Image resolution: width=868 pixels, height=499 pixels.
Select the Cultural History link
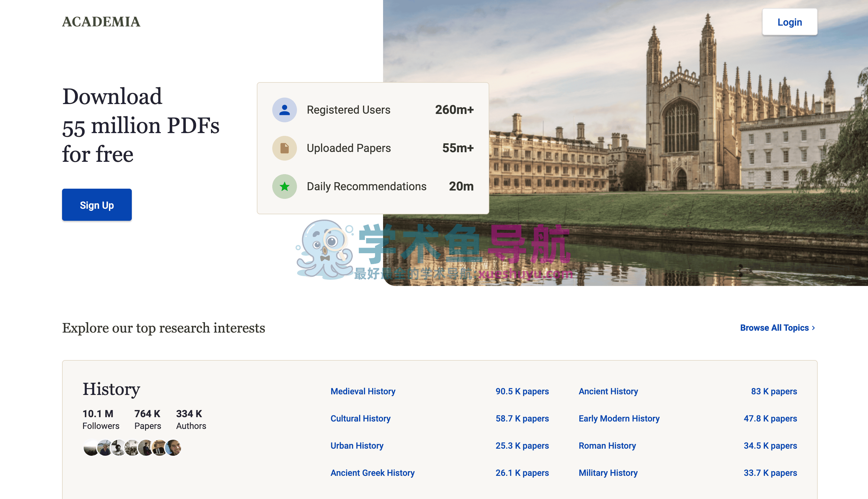click(x=360, y=418)
